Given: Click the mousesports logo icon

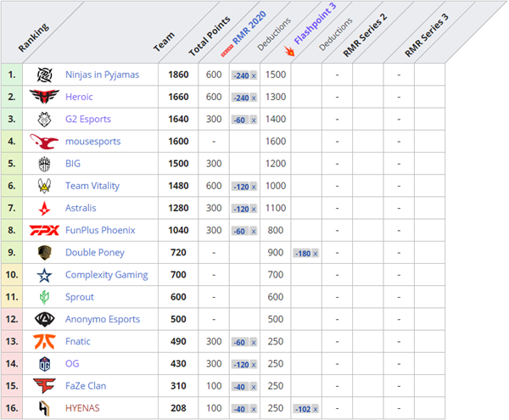Looking at the screenshot, I should [43, 142].
